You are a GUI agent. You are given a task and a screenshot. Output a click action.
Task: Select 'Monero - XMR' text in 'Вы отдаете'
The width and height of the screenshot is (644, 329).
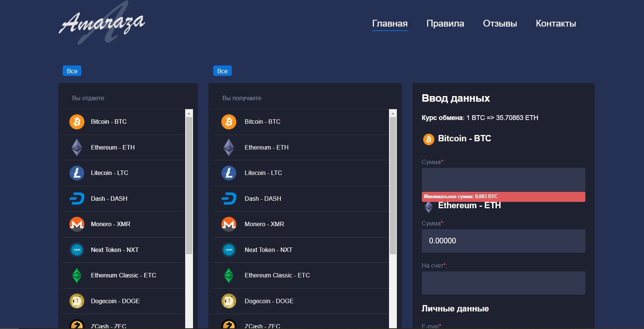111,224
